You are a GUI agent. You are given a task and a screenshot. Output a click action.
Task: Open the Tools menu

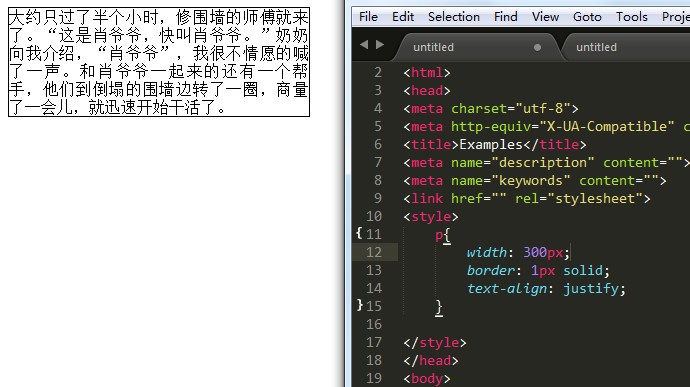tap(631, 17)
